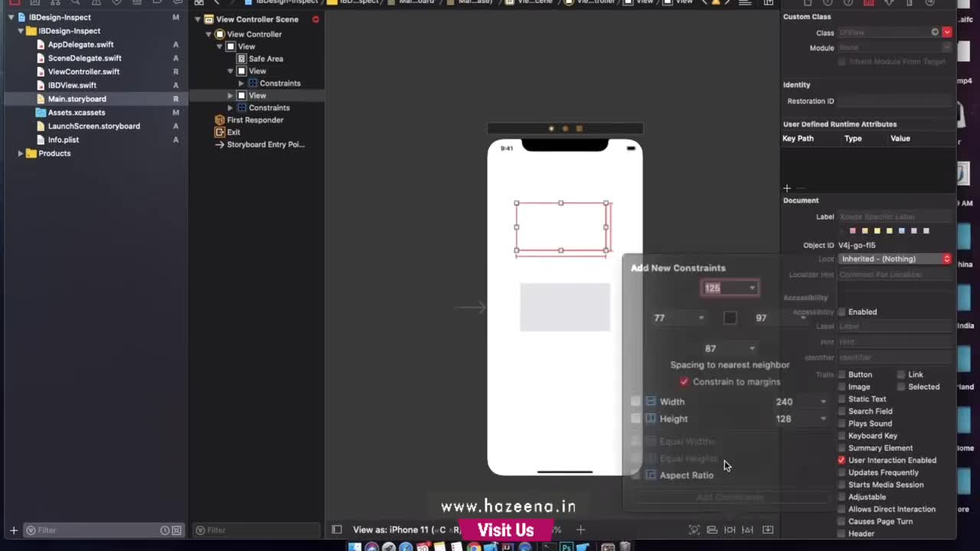Collapse View Controller Scene in outline
980x551 pixels.
point(198,20)
